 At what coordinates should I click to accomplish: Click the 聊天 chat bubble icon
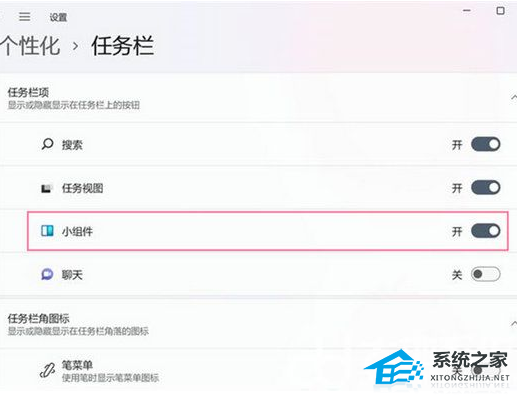(x=47, y=274)
